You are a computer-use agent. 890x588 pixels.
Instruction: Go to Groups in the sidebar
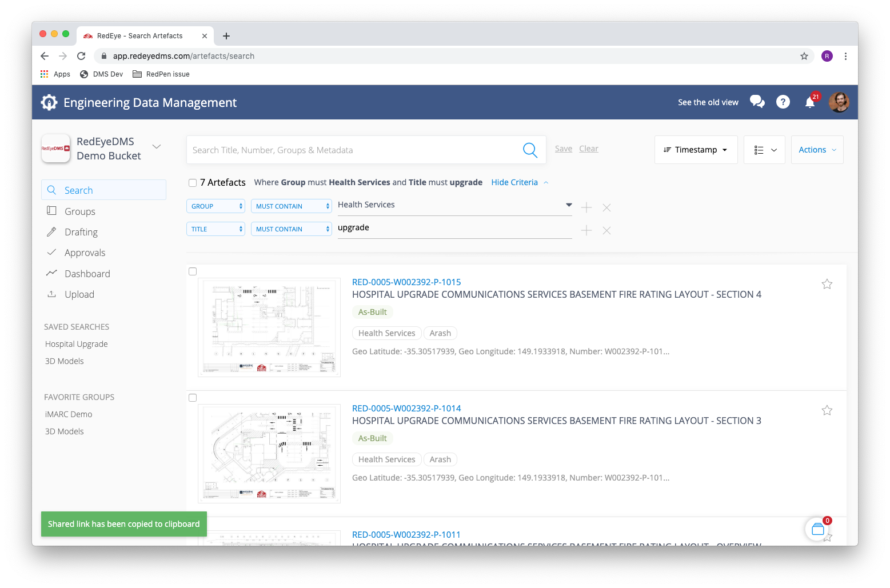tap(80, 211)
